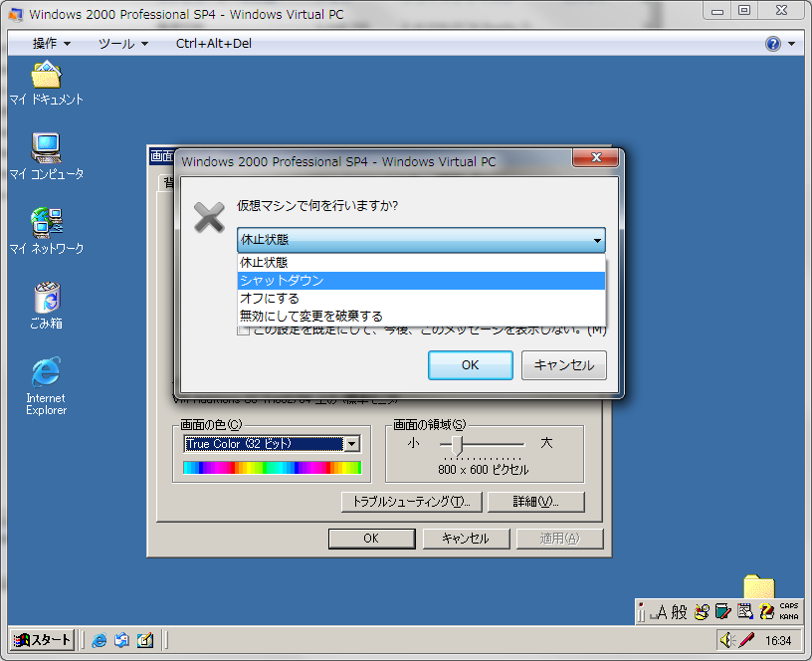Launch Internet Explorer from Quick Launch
The image size is (812, 661).
(x=100, y=641)
